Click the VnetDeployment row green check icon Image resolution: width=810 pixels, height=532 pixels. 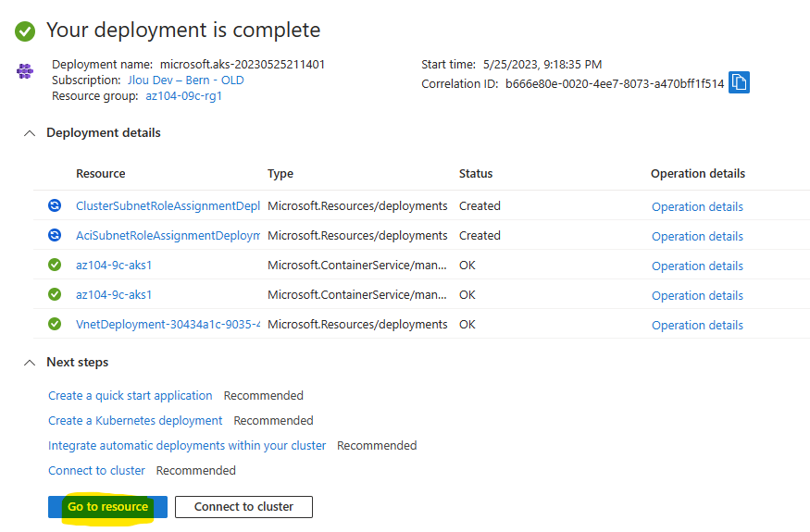[55, 324]
